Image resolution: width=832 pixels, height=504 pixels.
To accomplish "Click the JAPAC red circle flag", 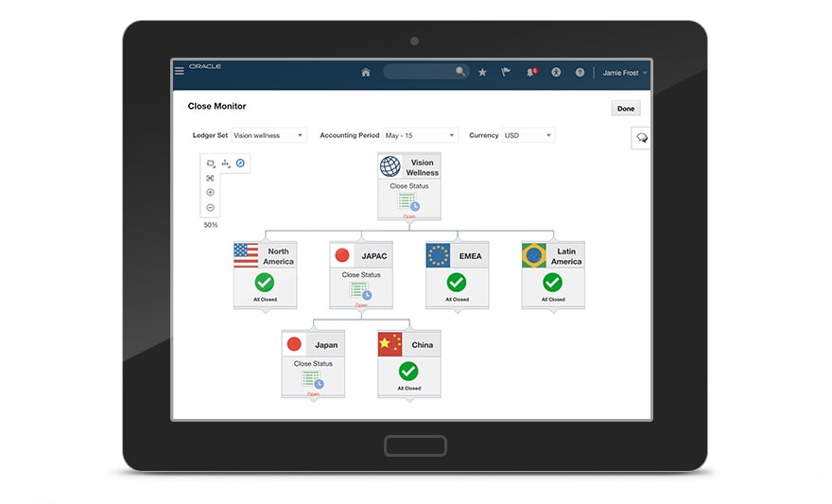I will pos(342,255).
